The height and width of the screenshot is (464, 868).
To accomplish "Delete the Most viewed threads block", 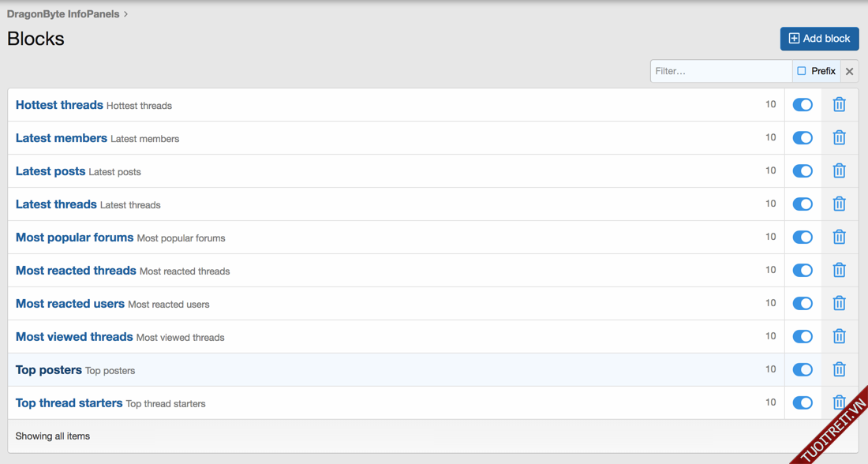I will [839, 337].
